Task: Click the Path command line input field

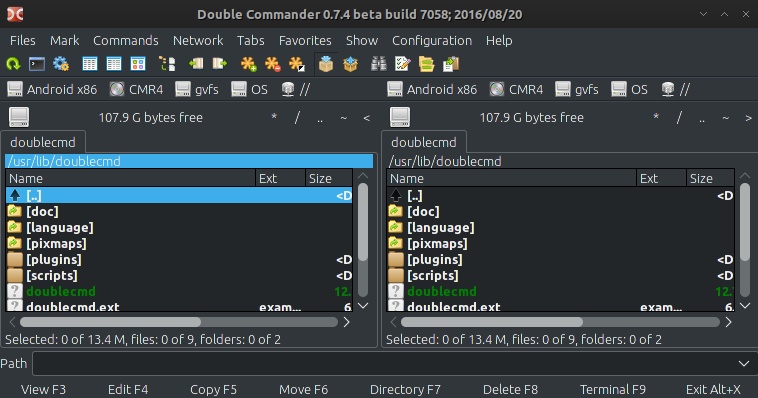Action: click(384, 363)
